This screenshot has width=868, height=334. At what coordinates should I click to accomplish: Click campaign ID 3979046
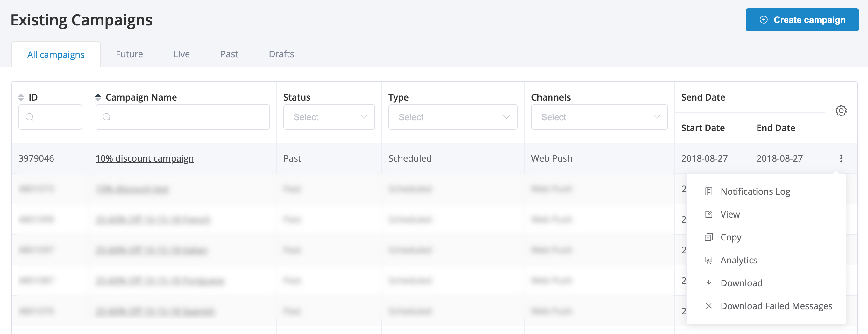[x=36, y=158]
